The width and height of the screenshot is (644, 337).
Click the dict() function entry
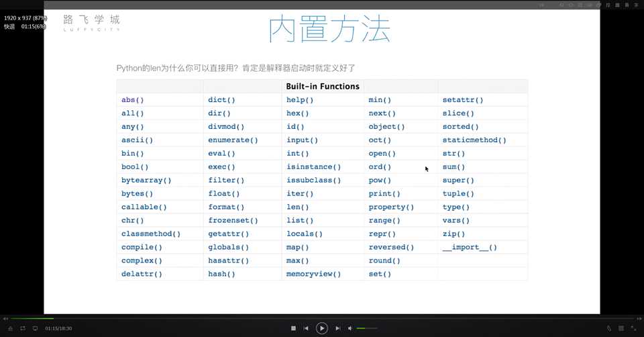point(221,100)
